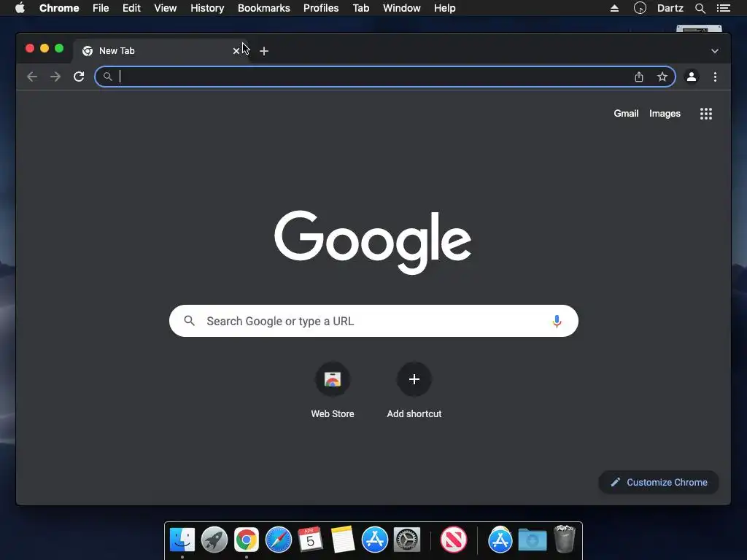Open the Bookmarks menu
This screenshot has width=747, height=560.
(264, 8)
